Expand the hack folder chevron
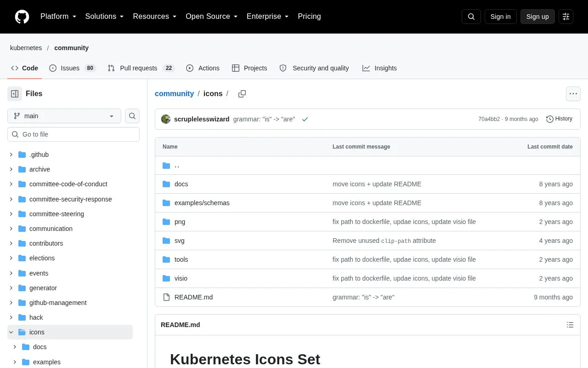Screen dimensions: 588x368 tap(11, 317)
